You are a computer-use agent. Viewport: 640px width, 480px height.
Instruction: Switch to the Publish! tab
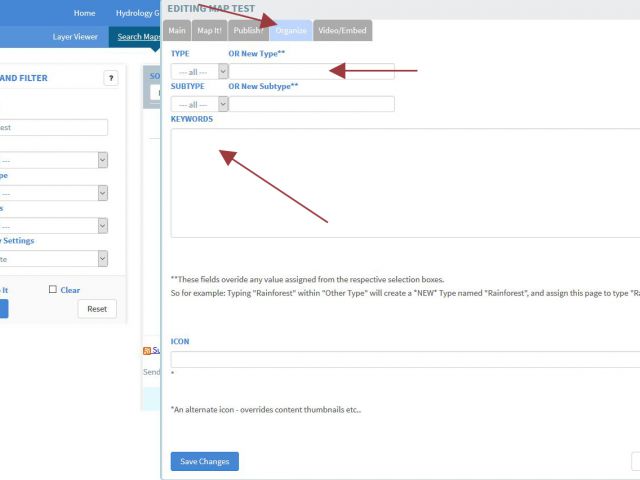click(248, 31)
